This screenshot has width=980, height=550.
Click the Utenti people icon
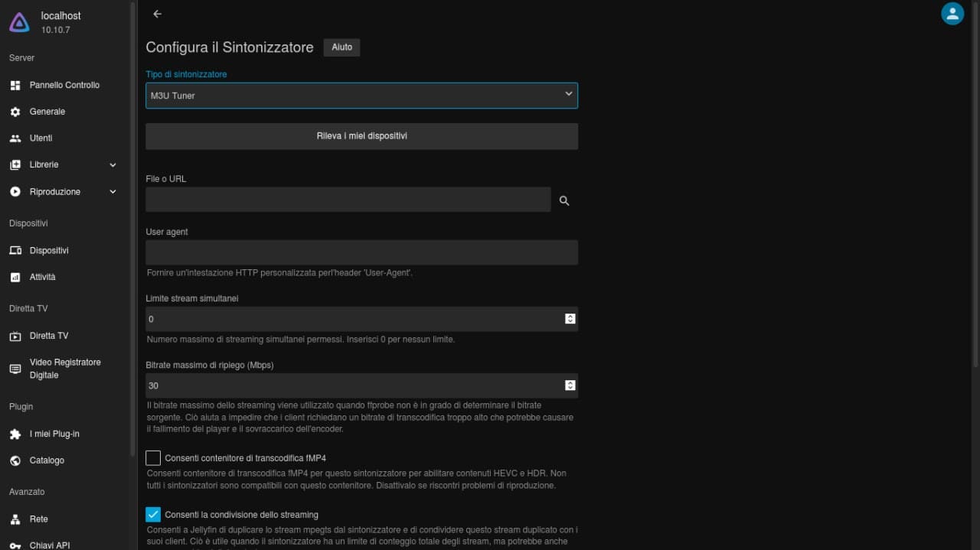pyautogui.click(x=15, y=138)
